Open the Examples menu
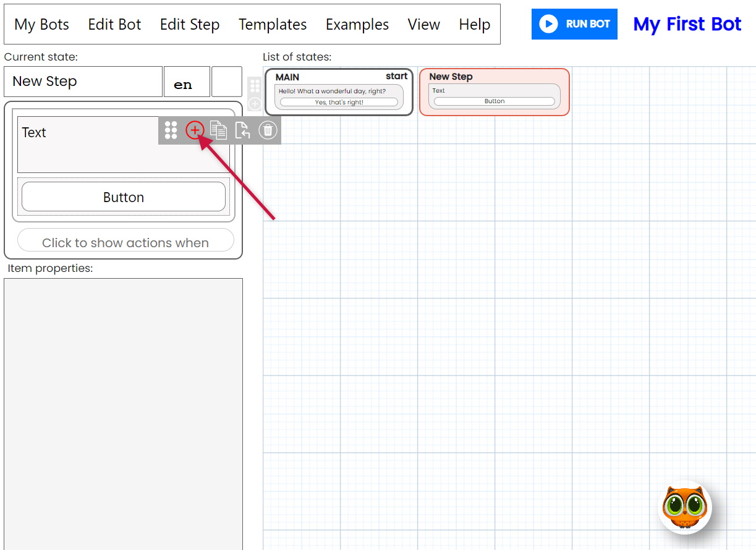756x550 pixels. click(x=357, y=25)
